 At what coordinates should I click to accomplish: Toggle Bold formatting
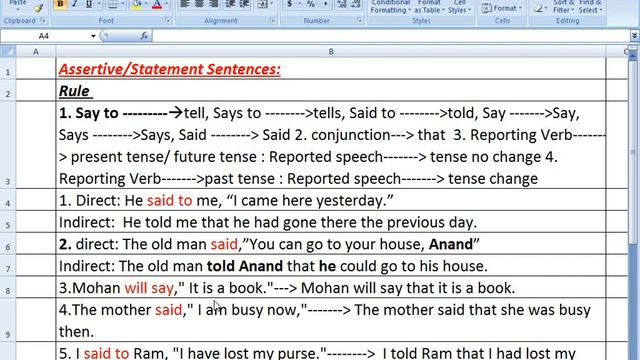pyautogui.click(x=60, y=4)
